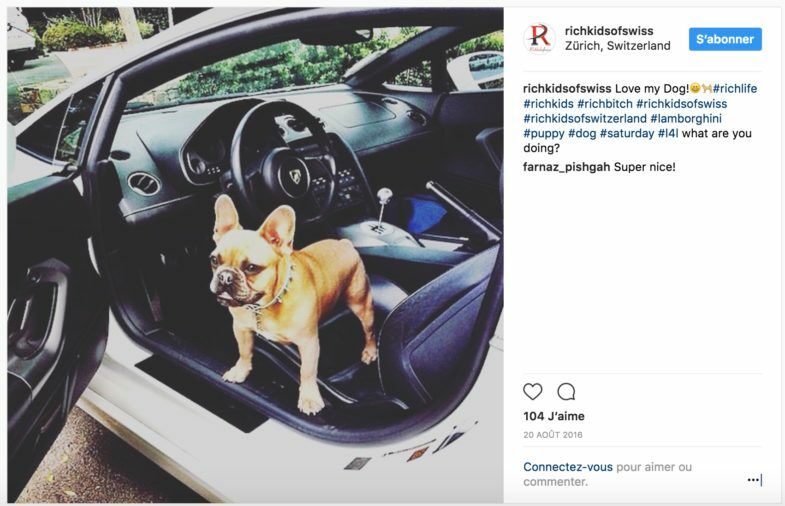Open the dog in Lamborghini photo
The height and width of the screenshot is (506, 785).
pyautogui.click(x=255, y=255)
